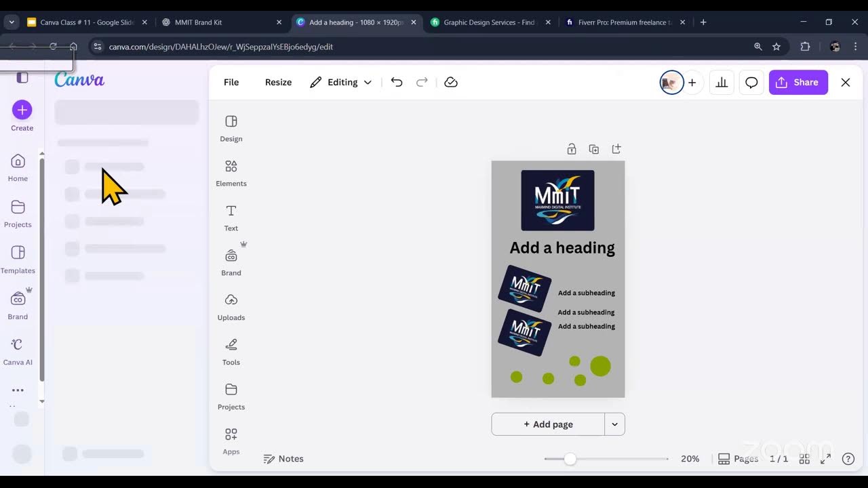Open the Apps panel

[x=231, y=441]
